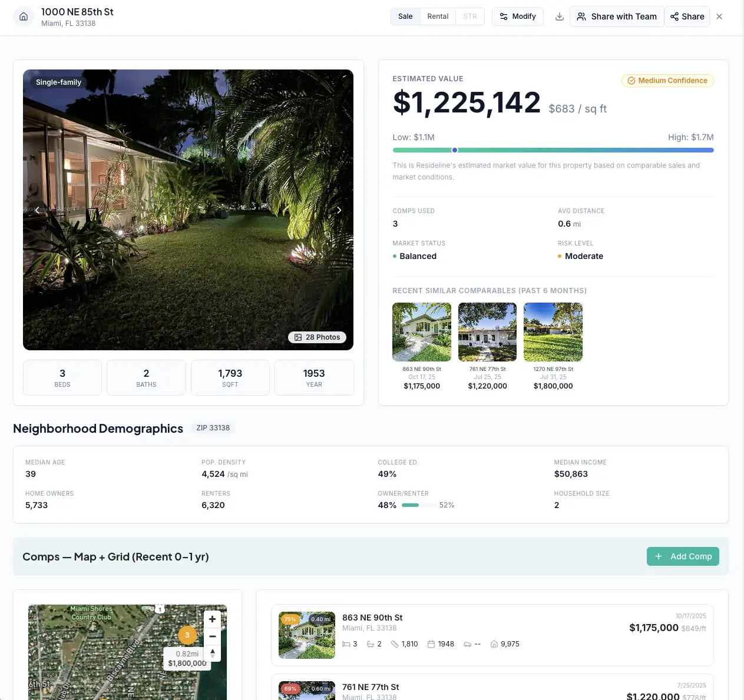Reset the map compass bearing

click(213, 653)
